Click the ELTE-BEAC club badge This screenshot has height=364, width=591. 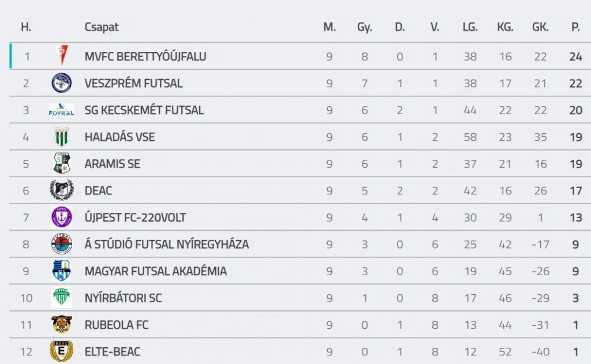(x=61, y=351)
